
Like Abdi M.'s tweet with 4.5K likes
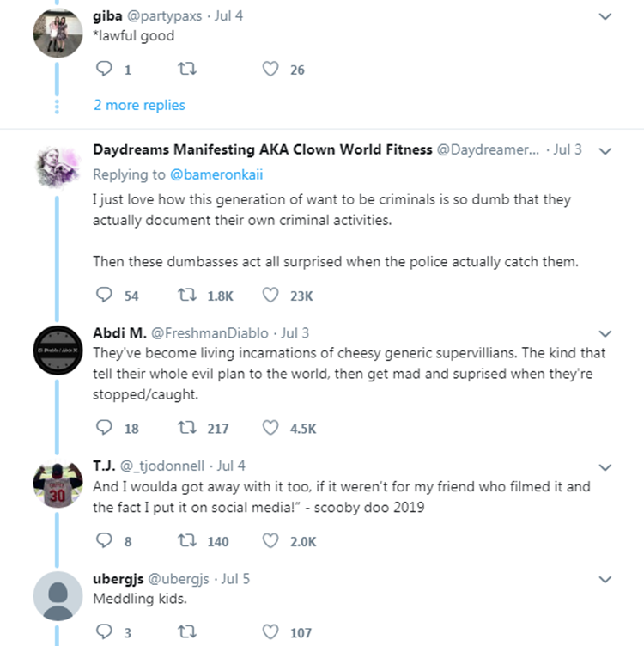click(270, 428)
